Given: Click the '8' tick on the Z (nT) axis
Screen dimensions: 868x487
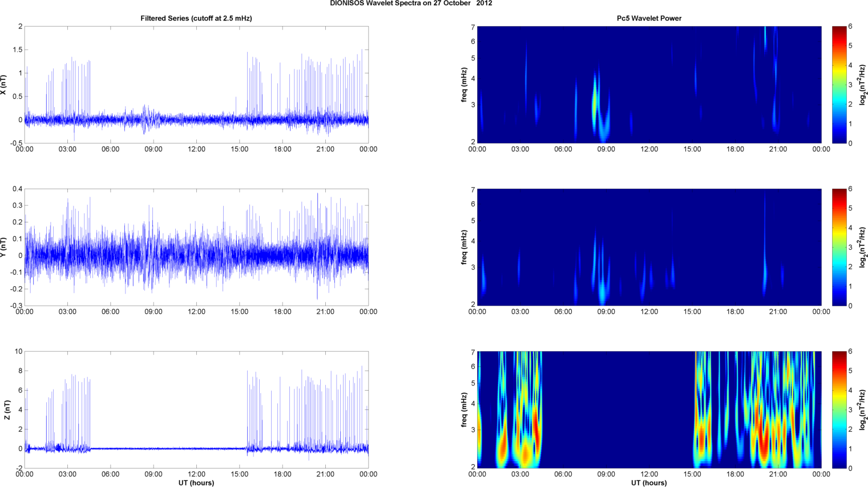Looking at the screenshot, I should click(x=21, y=371).
